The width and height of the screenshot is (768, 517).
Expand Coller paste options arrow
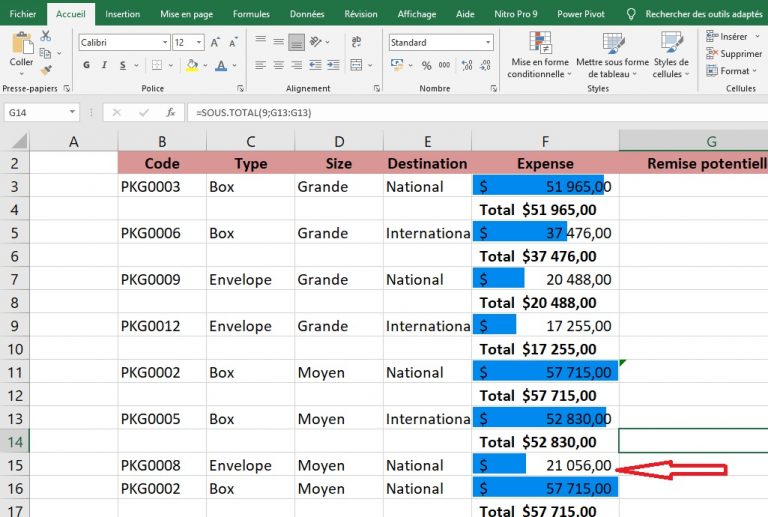(22, 74)
